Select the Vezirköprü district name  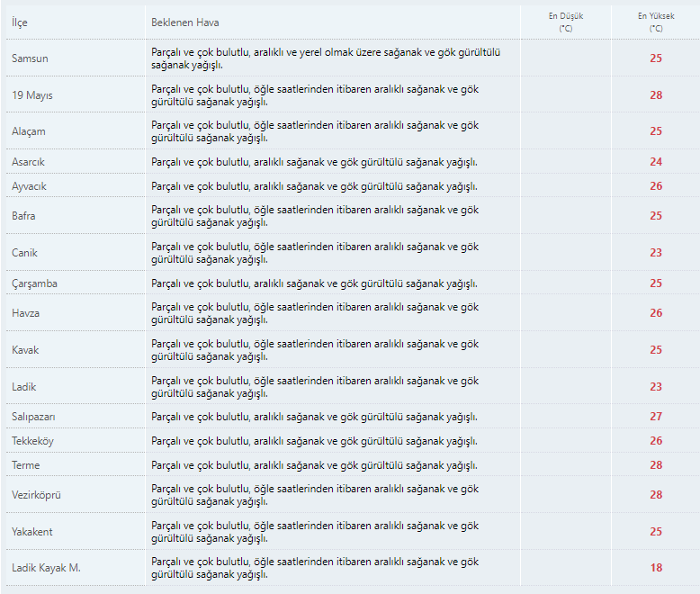36,495
